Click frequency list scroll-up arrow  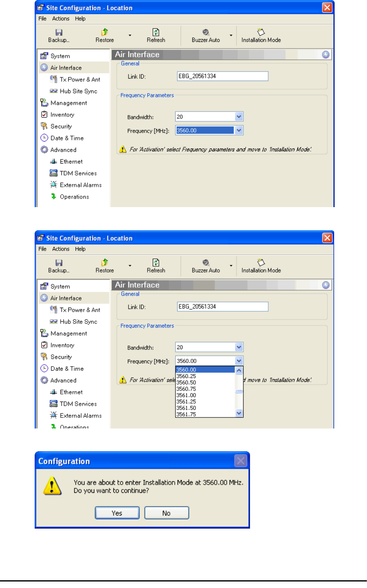click(239, 370)
